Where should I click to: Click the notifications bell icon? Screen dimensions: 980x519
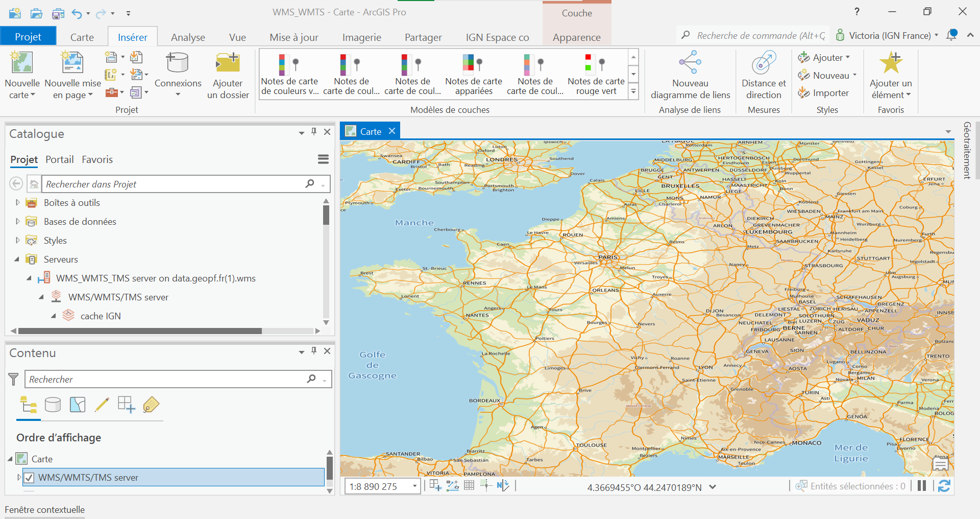click(x=952, y=35)
